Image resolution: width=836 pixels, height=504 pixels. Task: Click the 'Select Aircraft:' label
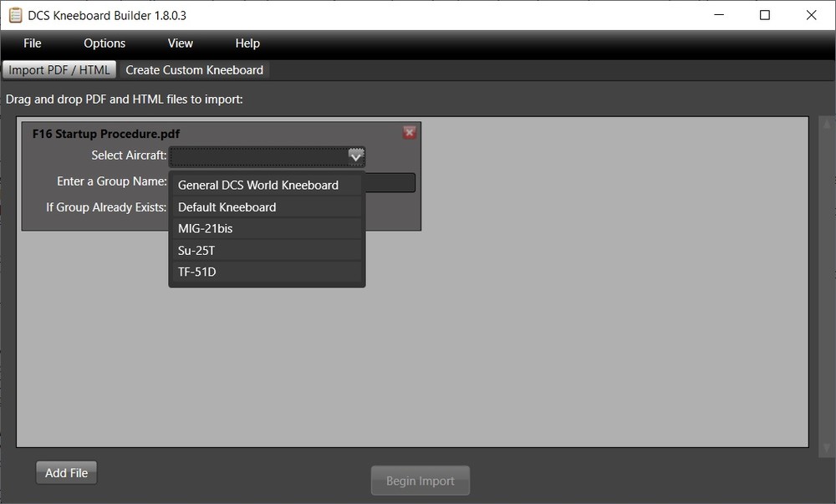[129, 155]
